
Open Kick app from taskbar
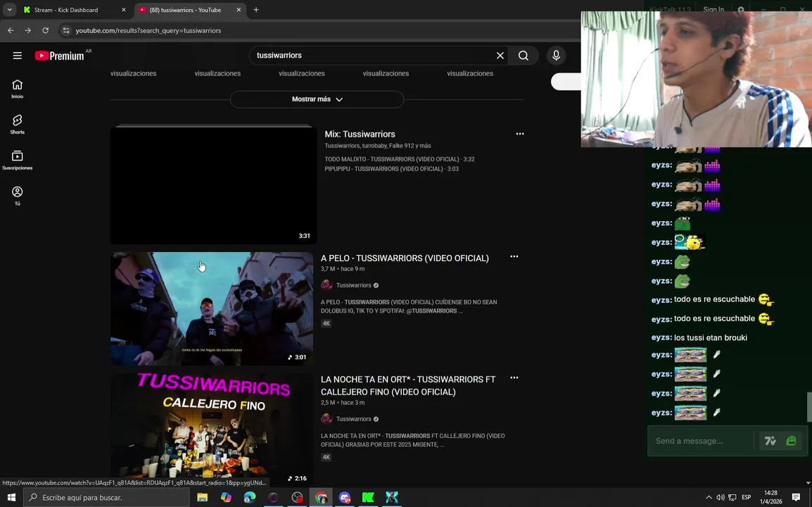pyautogui.click(x=368, y=497)
